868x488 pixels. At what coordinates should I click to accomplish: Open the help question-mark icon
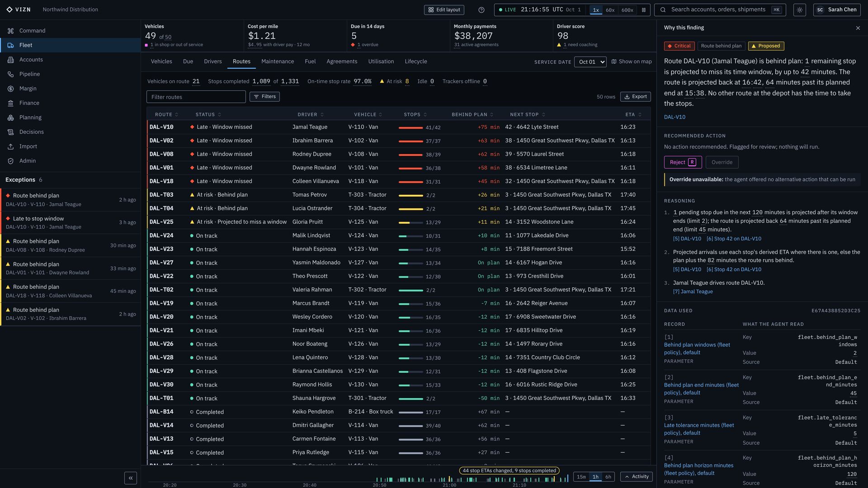point(481,10)
